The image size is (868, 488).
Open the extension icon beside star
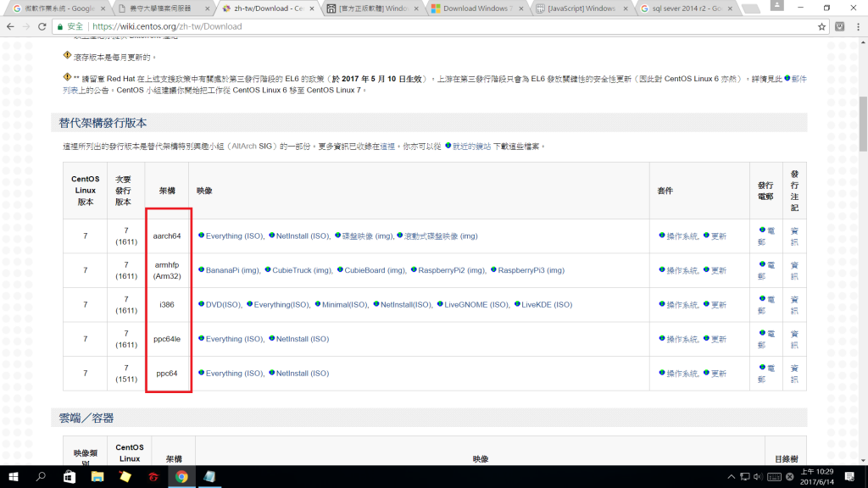coord(840,26)
